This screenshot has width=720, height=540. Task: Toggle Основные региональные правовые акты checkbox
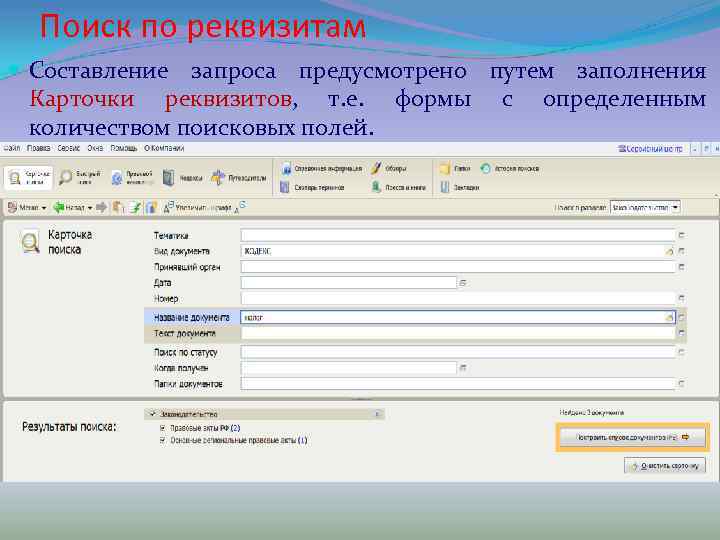(x=163, y=440)
